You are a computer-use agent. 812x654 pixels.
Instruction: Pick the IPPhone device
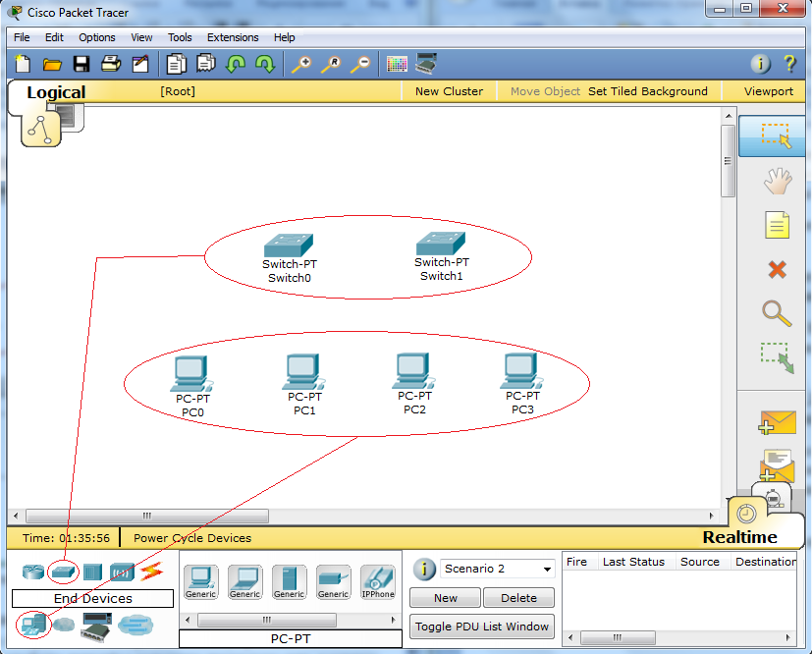377,582
